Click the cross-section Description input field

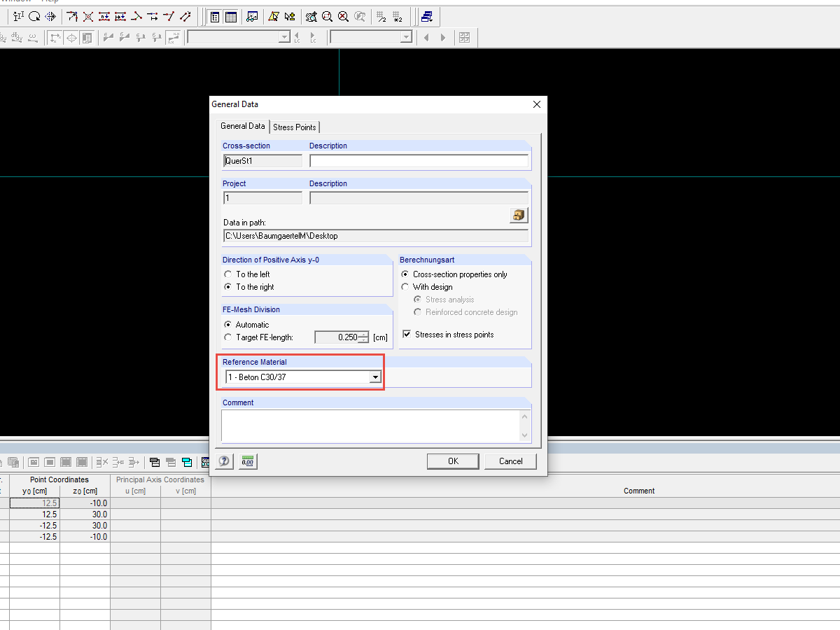(x=419, y=160)
